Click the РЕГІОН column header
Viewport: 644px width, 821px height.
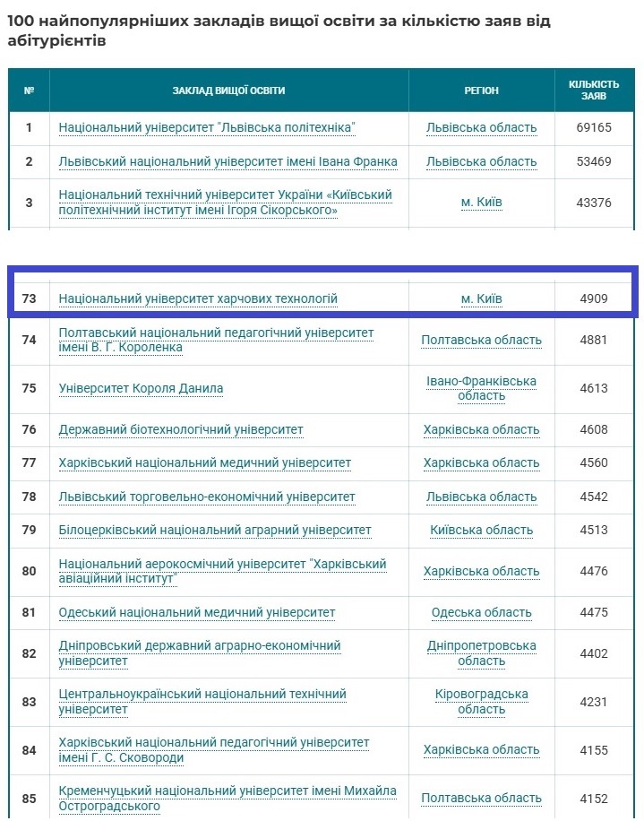(x=481, y=91)
